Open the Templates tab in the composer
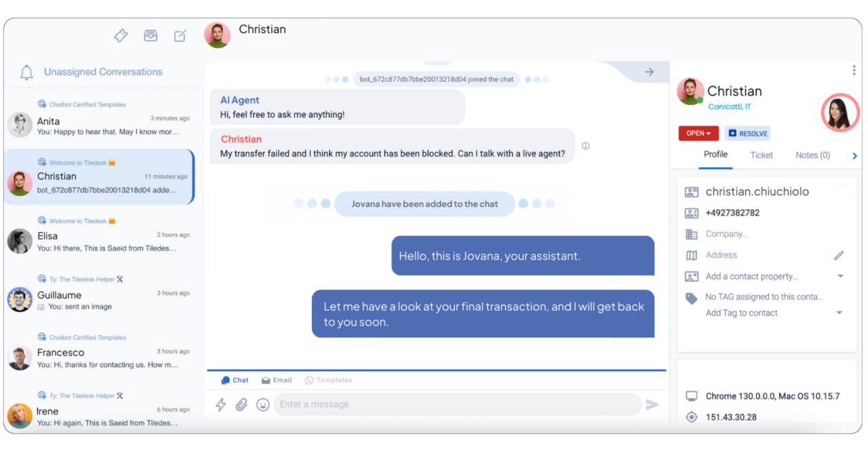The width and height of the screenshot is (868, 453). 329,380
